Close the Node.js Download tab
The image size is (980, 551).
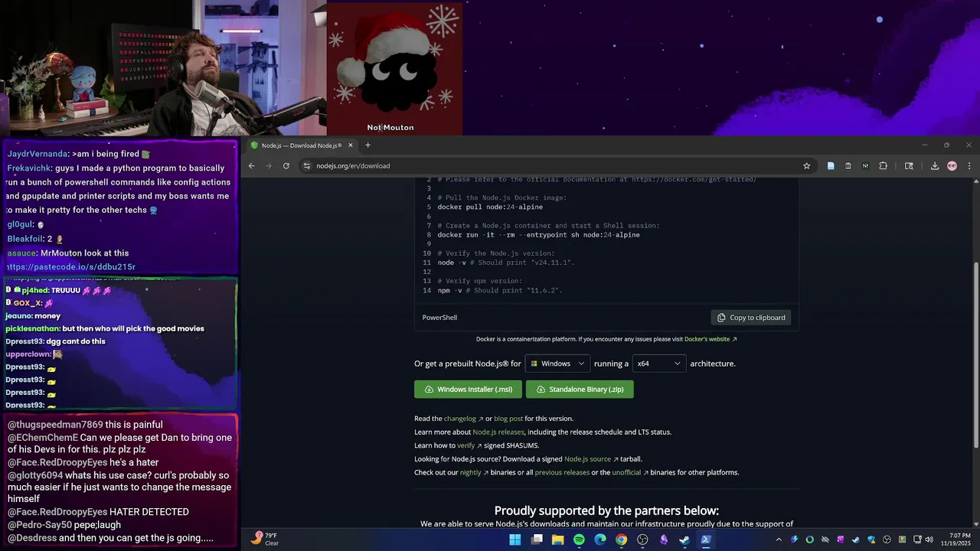coord(351,145)
